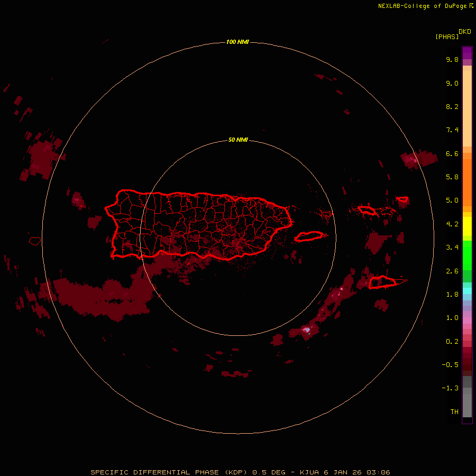Screen dimensions: 476x476
Task: Click the 2.6 colorbar scale value
Action: tap(452, 271)
